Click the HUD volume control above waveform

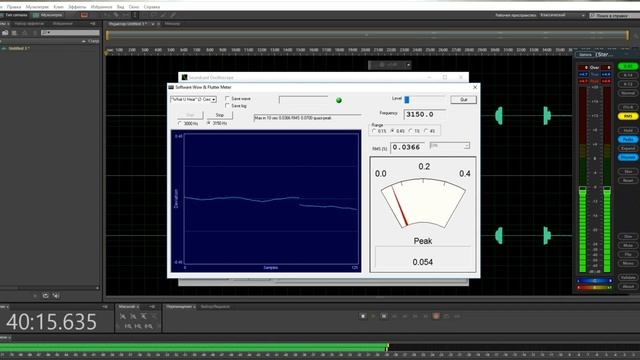389,65
